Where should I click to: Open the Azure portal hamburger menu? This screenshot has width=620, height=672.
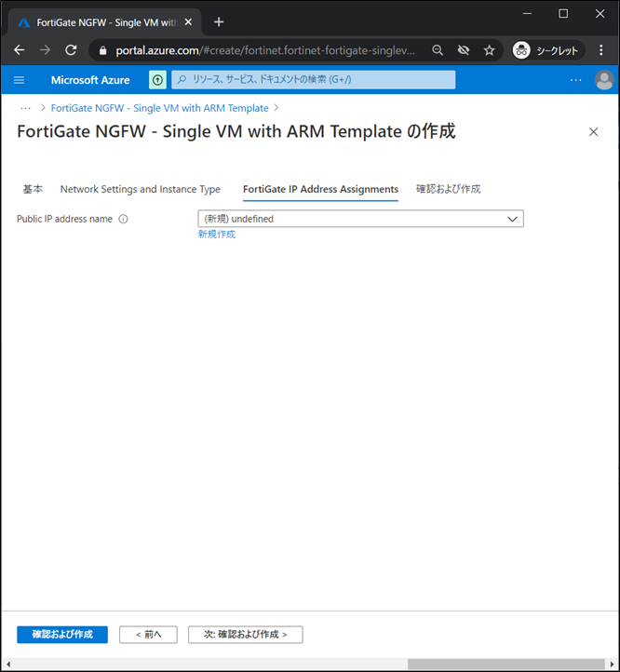[x=19, y=80]
